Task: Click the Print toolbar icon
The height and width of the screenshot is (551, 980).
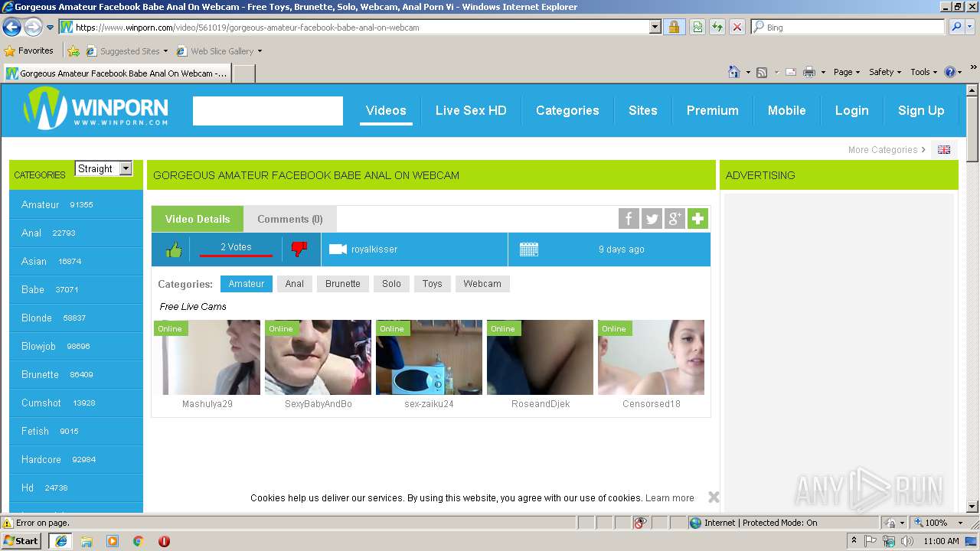Action: 808,72
